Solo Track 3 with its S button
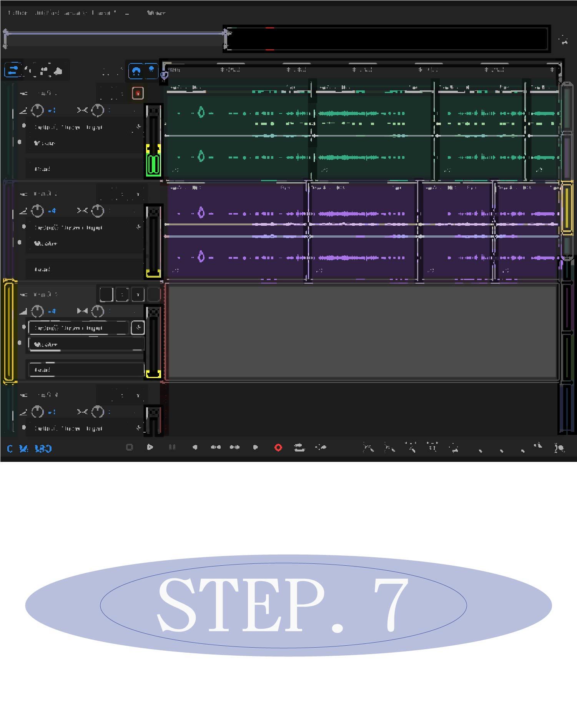The height and width of the screenshot is (728, 577). coord(122,295)
